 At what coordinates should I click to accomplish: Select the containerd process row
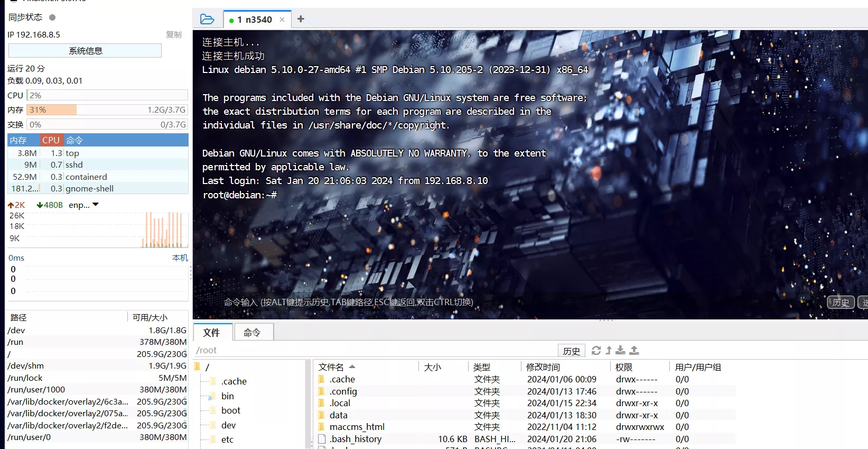98,177
